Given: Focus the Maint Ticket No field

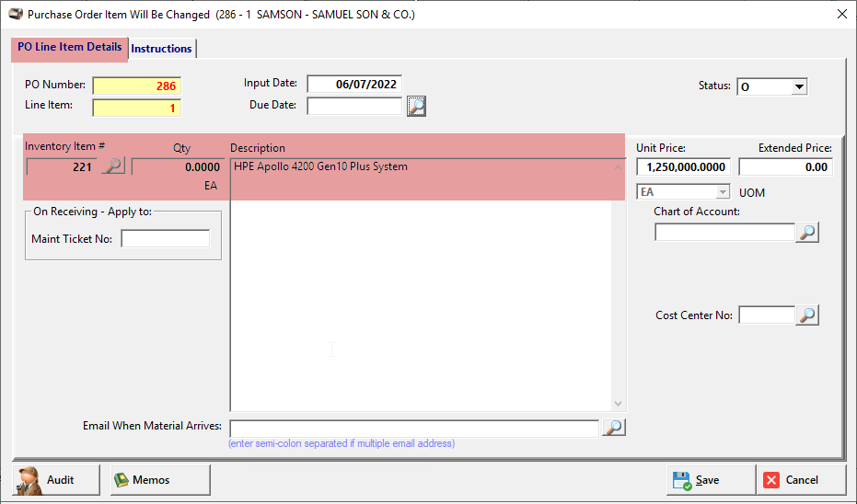Looking at the screenshot, I should tap(166, 238).
